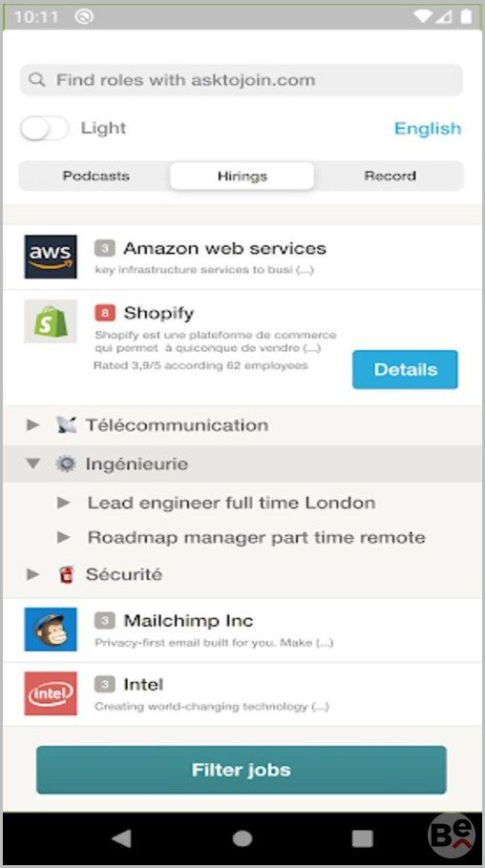Open the AWS company logo
The height and width of the screenshot is (868, 485).
coord(51,257)
